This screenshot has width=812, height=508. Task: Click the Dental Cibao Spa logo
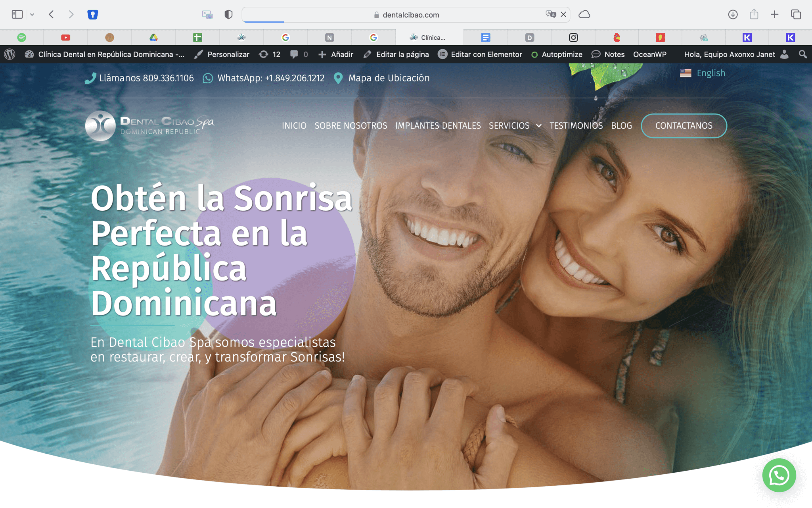[x=150, y=125]
